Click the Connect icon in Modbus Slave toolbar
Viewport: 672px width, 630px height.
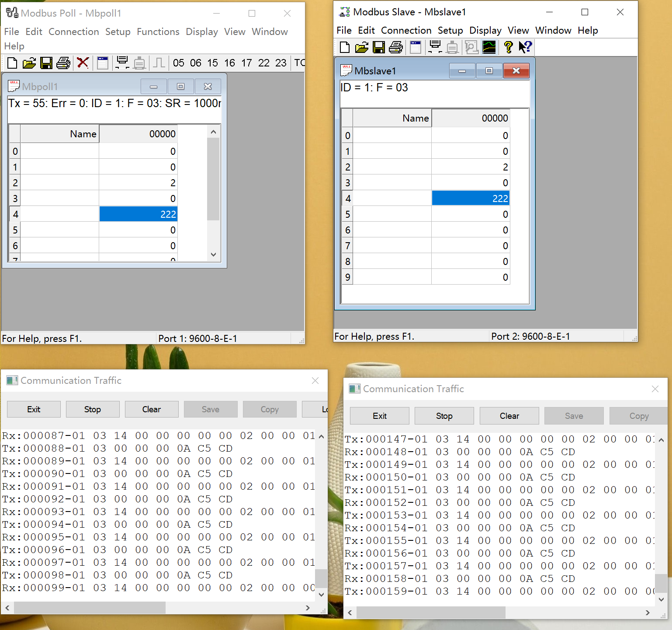pyautogui.click(x=435, y=47)
